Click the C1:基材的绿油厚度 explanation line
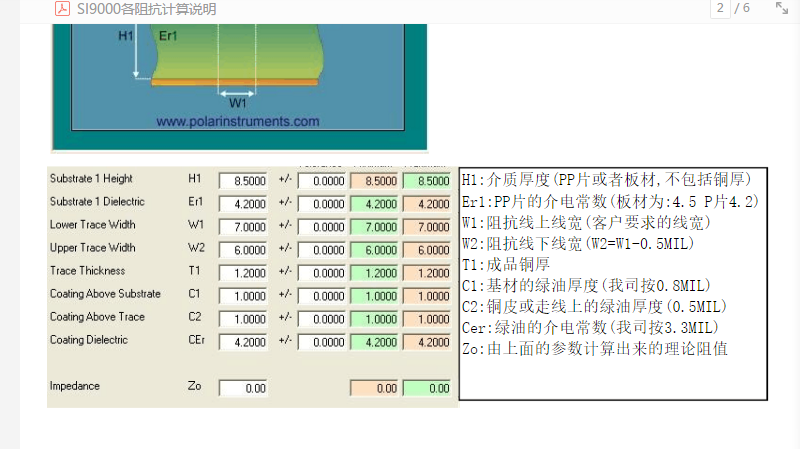This screenshot has width=800, height=449. [x=586, y=286]
